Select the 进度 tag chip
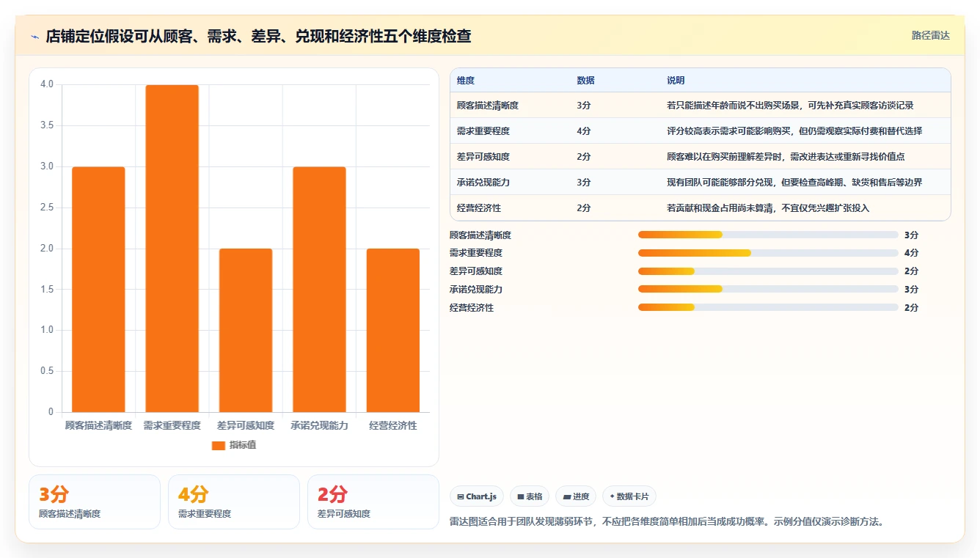Viewport: 980px width, 558px height. coord(576,496)
